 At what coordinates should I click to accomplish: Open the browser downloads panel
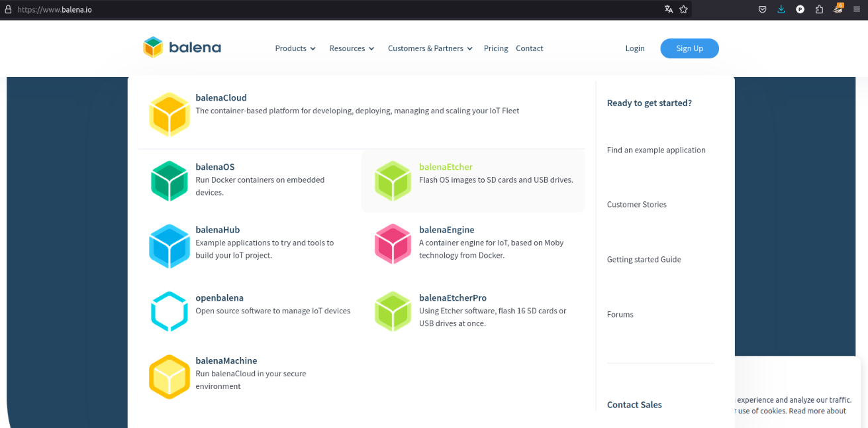(x=781, y=9)
